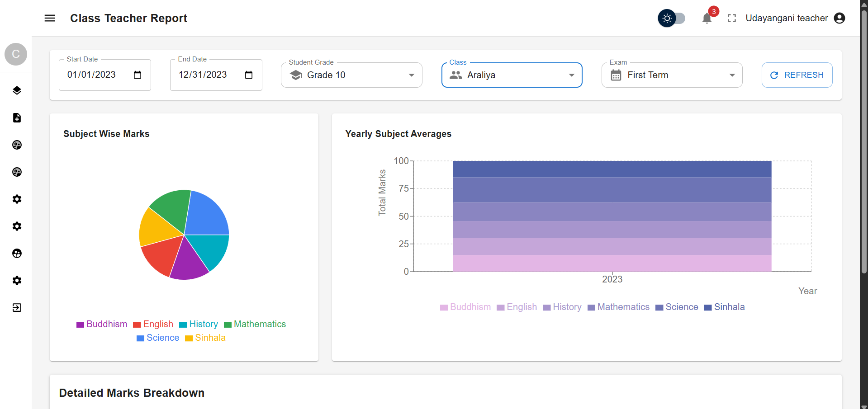The width and height of the screenshot is (868, 409).
Task: Open the hamburger navigation menu
Action: (50, 18)
